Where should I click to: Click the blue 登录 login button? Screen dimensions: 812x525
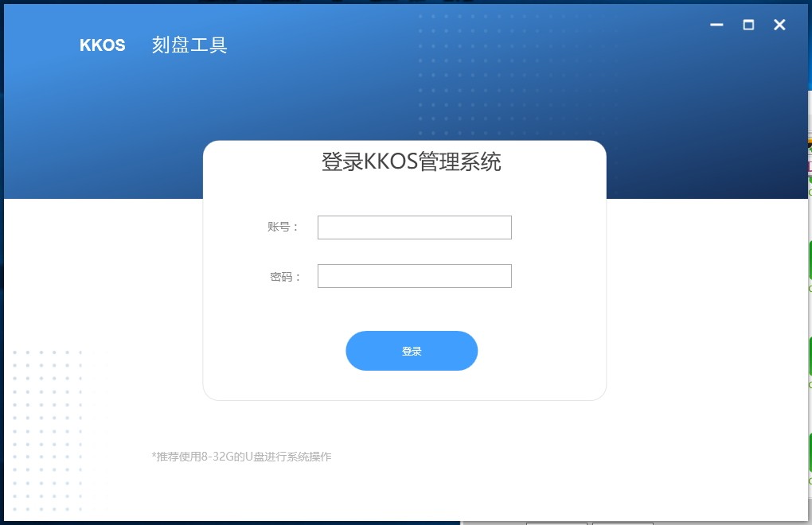pos(412,351)
